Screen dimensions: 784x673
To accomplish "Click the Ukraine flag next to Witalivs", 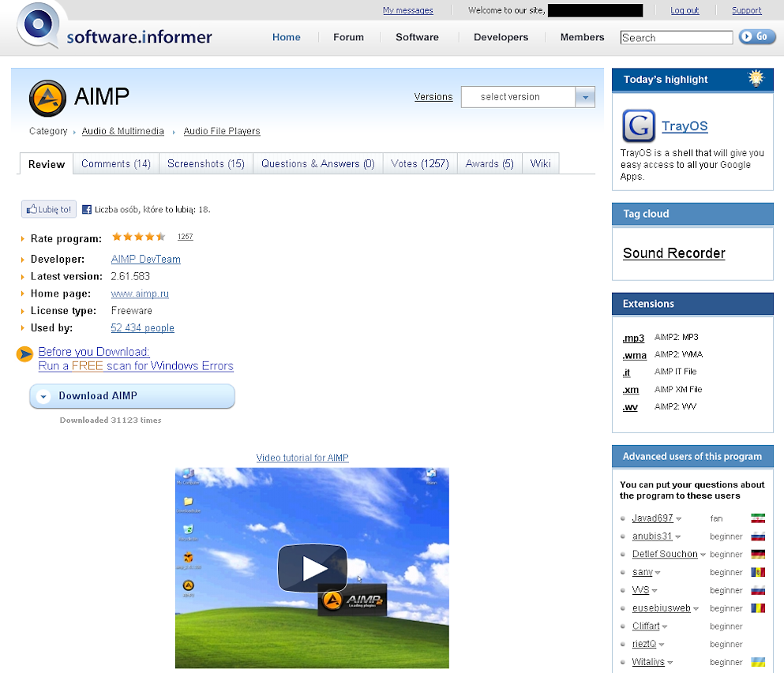I will click(758, 662).
